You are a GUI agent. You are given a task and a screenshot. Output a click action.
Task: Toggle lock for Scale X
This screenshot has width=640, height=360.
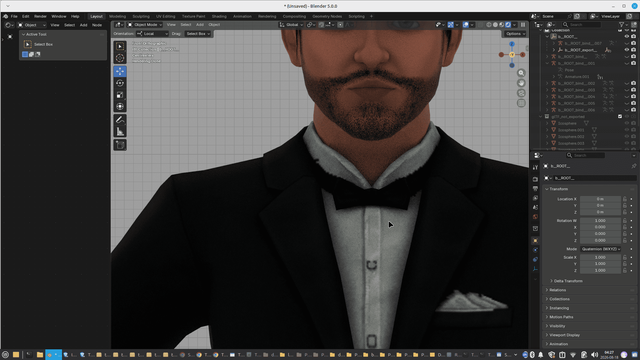point(624,258)
